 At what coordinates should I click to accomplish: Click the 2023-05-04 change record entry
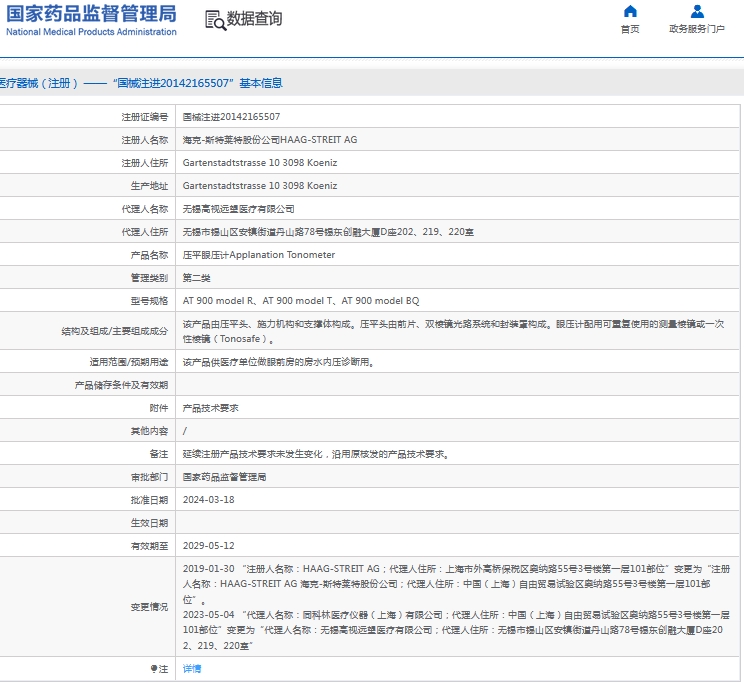tap(456, 630)
